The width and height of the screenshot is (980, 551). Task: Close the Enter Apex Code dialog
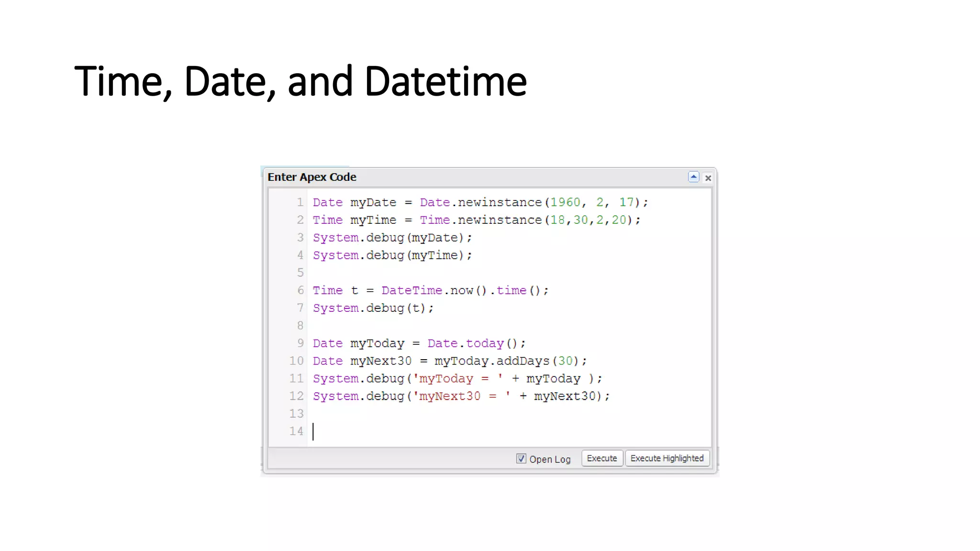(708, 178)
